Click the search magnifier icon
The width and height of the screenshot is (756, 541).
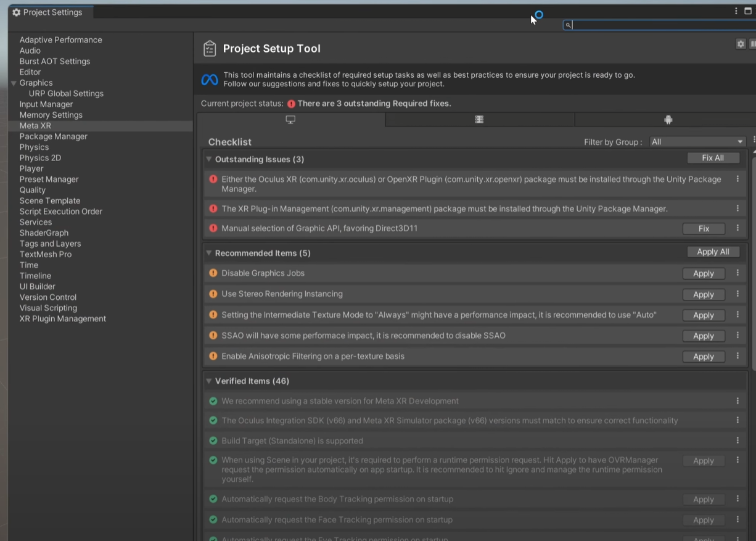pyautogui.click(x=568, y=25)
